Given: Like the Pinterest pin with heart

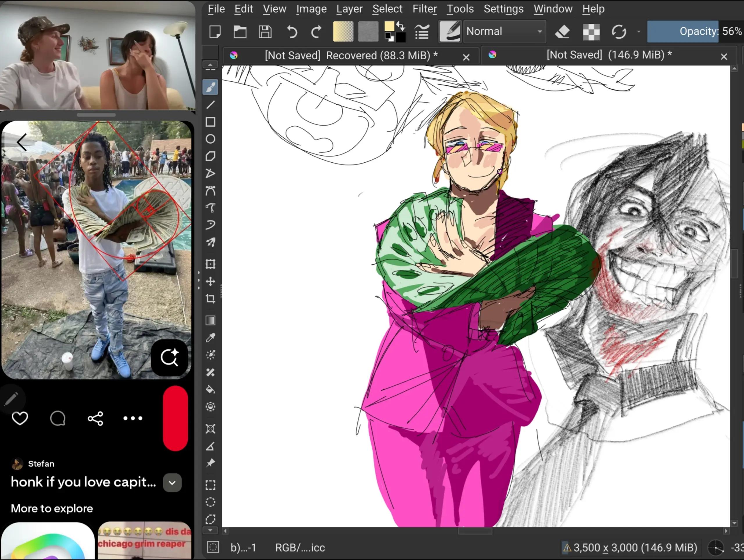Looking at the screenshot, I should click(x=20, y=418).
